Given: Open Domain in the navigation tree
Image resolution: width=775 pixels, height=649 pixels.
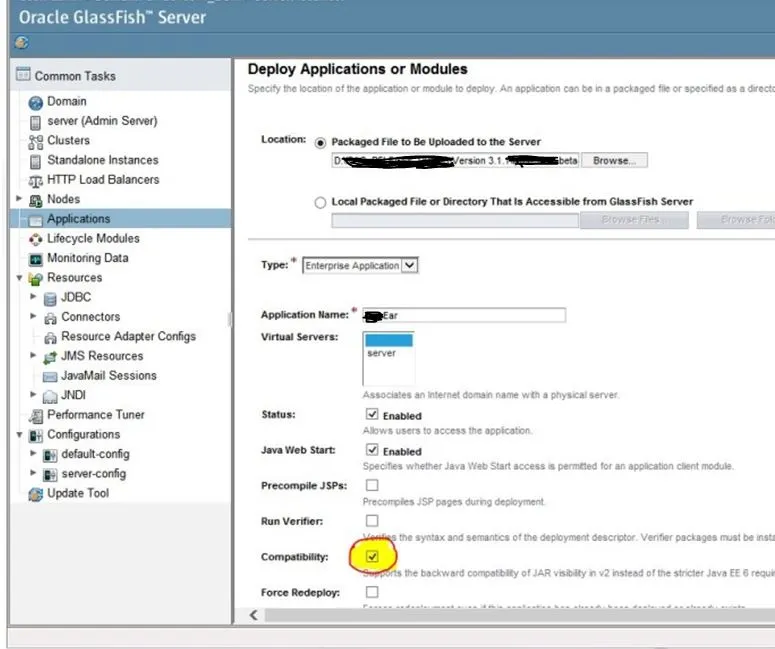Looking at the screenshot, I should 67,101.
